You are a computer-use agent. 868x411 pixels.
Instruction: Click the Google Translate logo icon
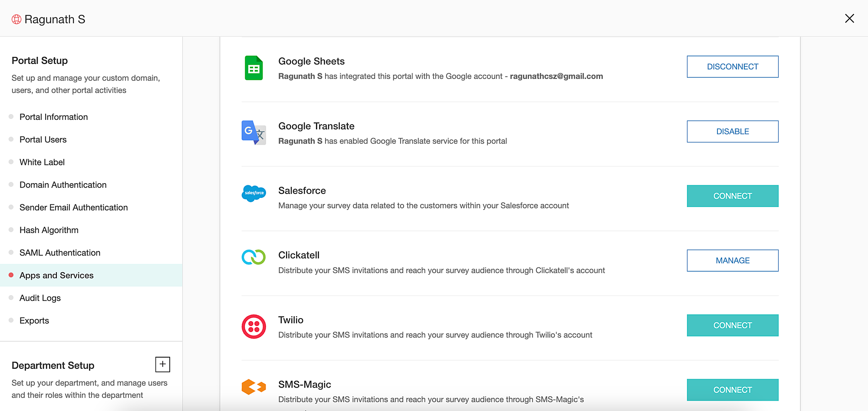[253, 132]
